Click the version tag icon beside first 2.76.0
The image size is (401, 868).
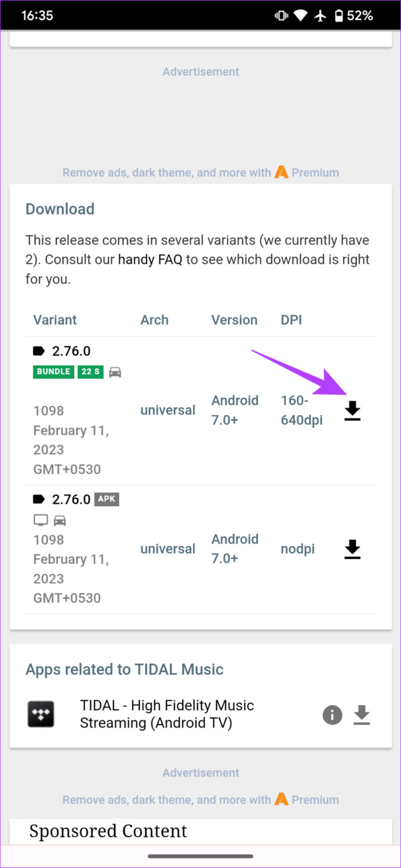point(39,351)
